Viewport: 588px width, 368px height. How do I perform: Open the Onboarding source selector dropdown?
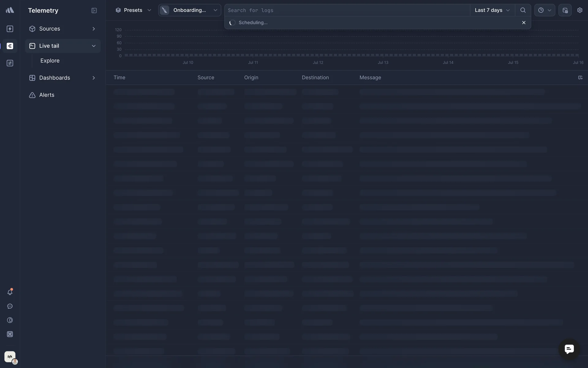point(190,10)
